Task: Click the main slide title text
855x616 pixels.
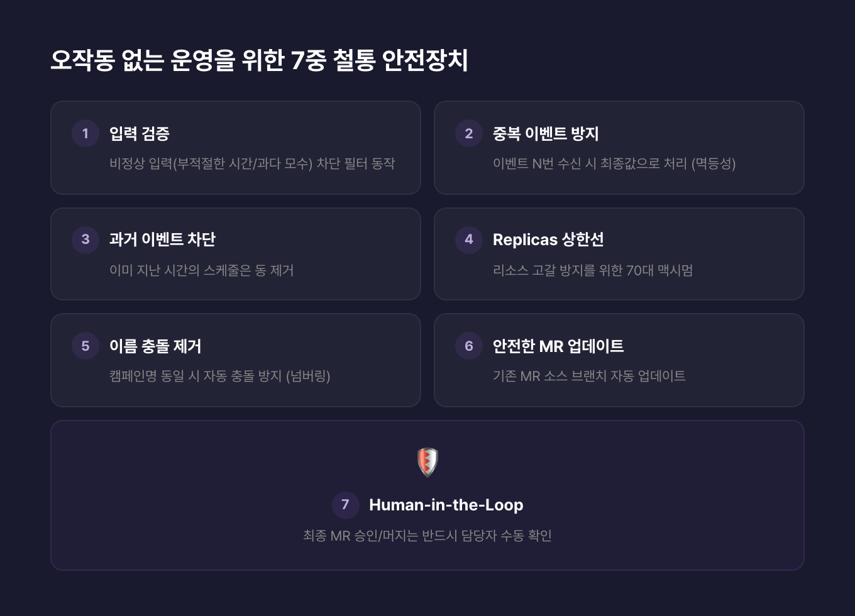Action: pos(259,61)
